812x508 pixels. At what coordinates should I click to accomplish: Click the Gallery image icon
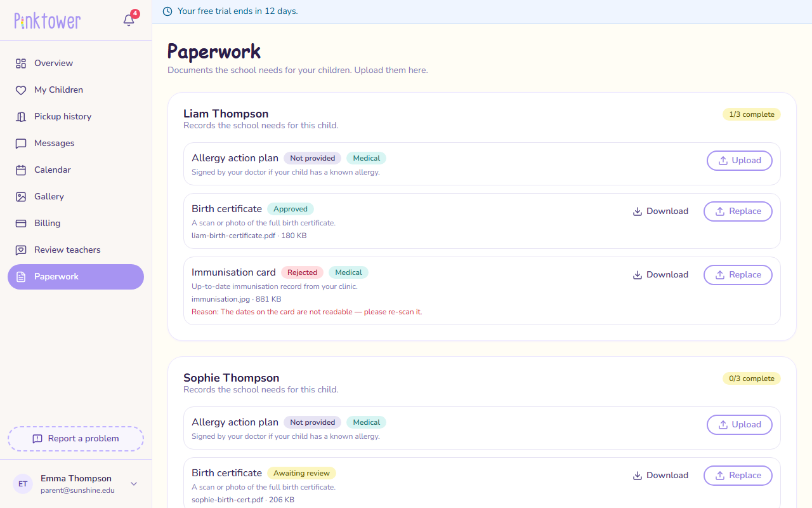point(21,197)
